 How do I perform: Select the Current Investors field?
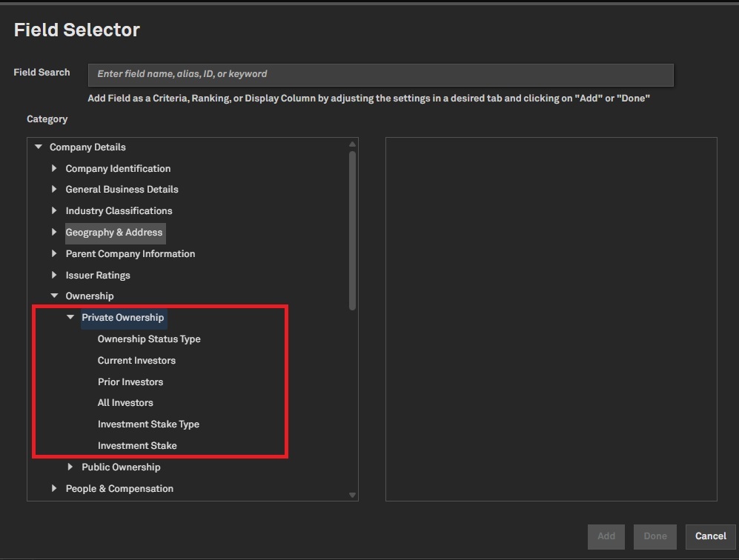tap(136, 361)
